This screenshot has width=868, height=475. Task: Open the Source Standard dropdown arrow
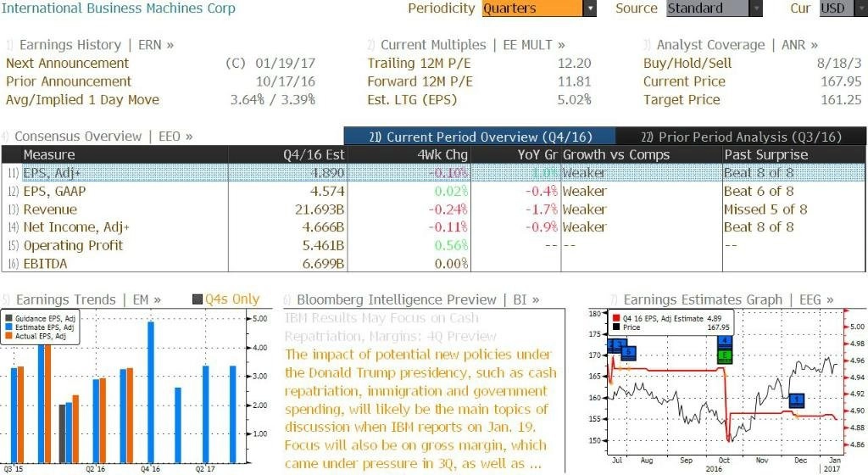[x=756, y=8]
